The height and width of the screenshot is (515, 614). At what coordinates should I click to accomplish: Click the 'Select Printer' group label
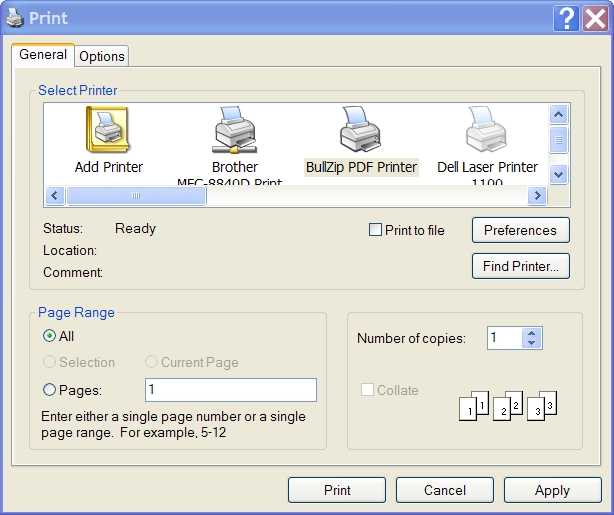click(x=78, y=90)
